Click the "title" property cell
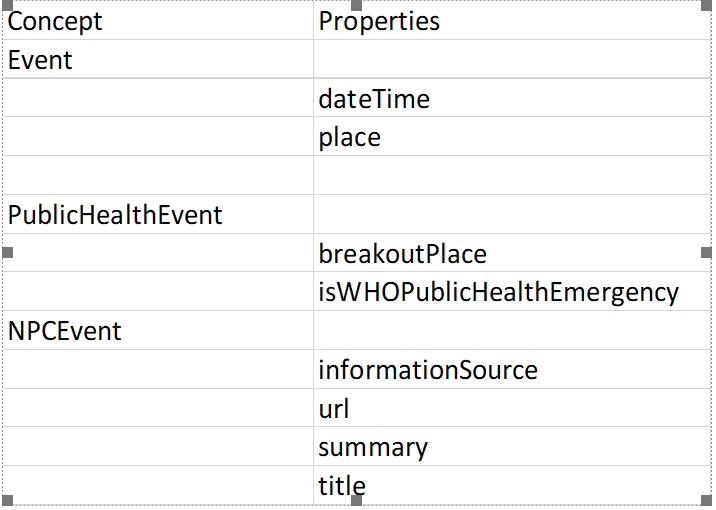The width and height of the screenshot is (716, 510). (x=342, y=486)
